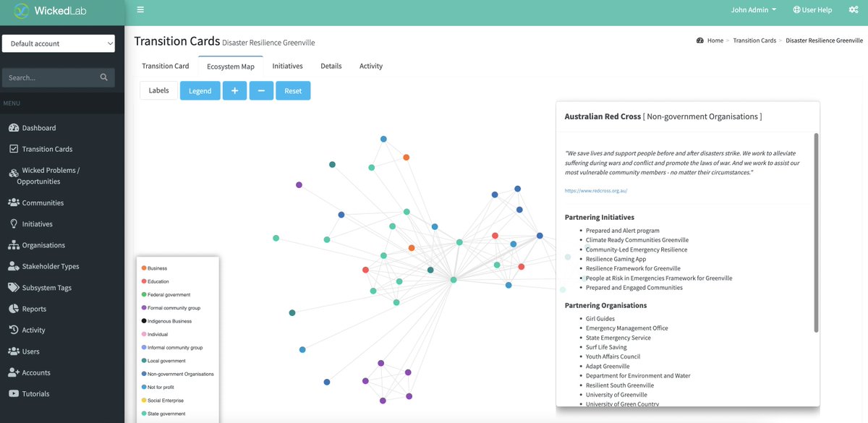
Task: Click the User Help globe icon
Action: (796, 10)
